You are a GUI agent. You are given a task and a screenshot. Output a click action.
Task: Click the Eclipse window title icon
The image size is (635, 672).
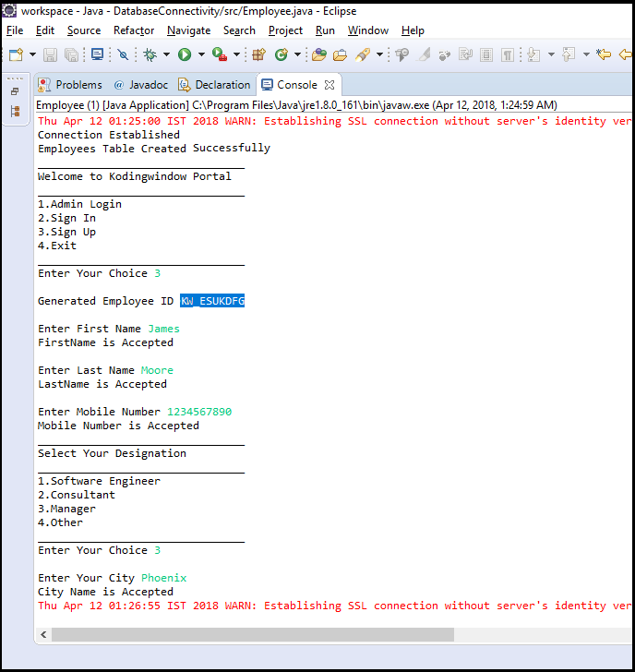[9, 10]
